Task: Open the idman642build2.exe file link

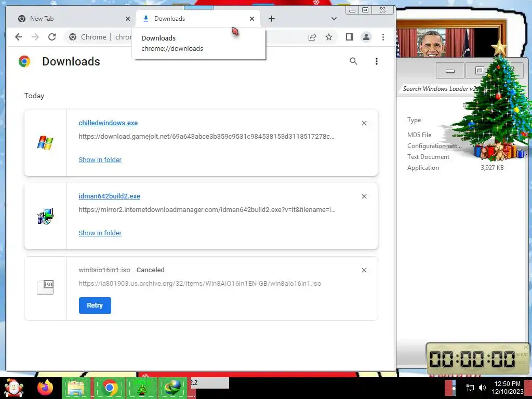Action: coord(109,196)
